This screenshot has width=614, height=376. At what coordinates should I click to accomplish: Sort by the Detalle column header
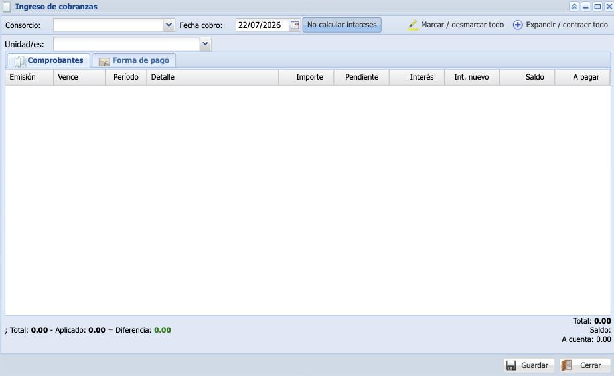(212, 78)
